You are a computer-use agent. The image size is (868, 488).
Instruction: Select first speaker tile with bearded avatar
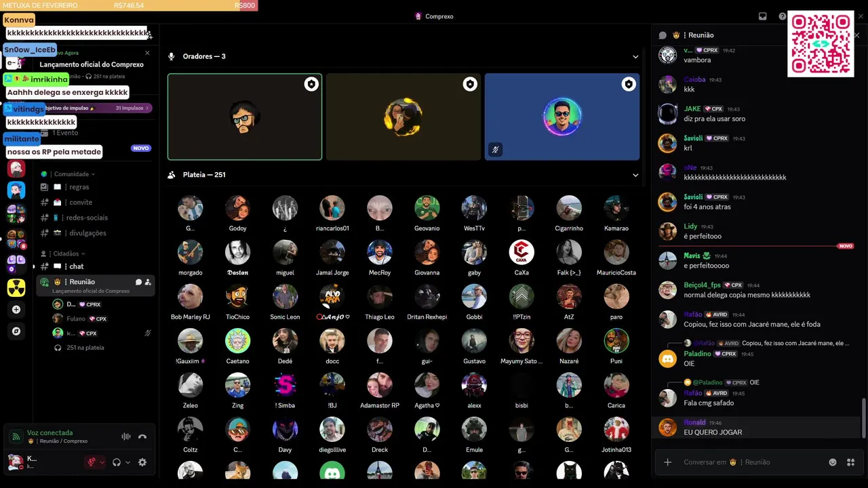pyautogui.click(x=245, y=117)
